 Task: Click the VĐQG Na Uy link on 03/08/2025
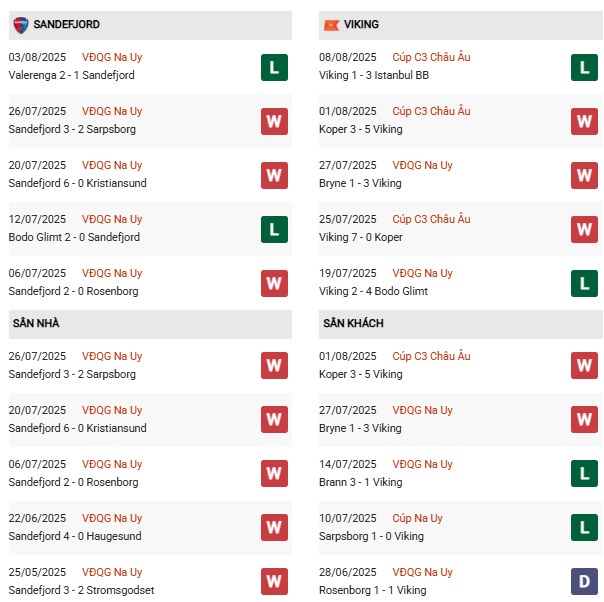click(114, 58)
